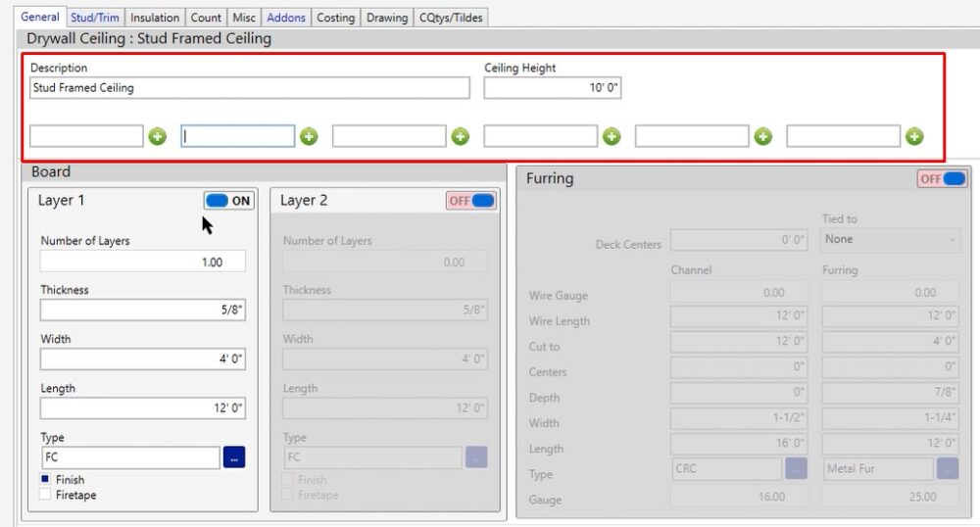980x527 pixels.
Task: Click the second green plus icon
Action: coord(309,136)
